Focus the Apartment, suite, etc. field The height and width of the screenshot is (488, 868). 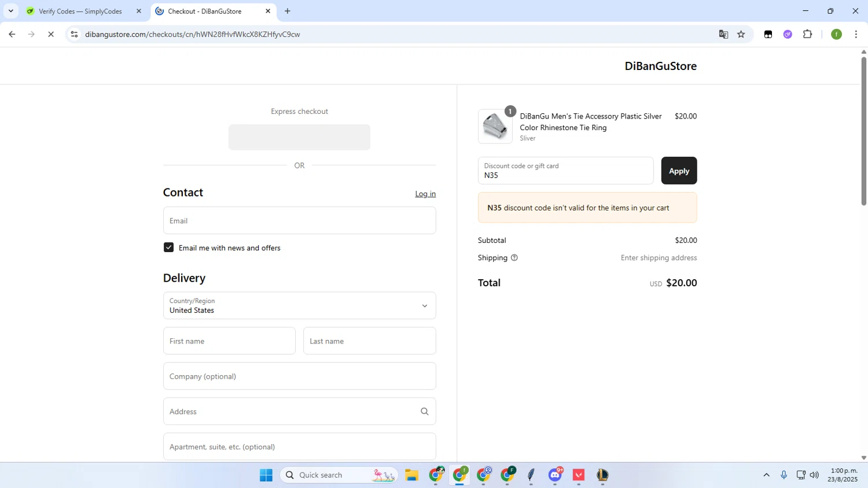click(x=299, y=447)
